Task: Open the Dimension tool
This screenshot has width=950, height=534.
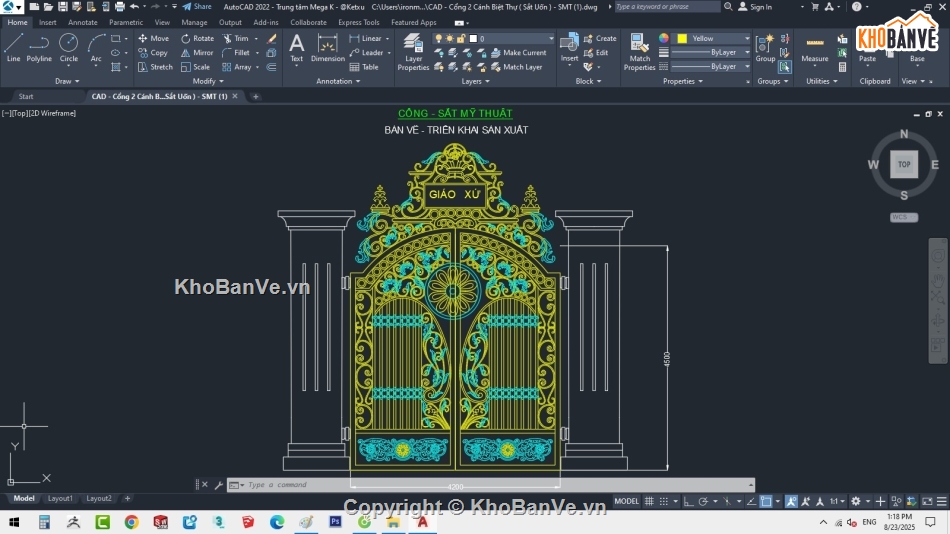Action: click(x=327, y=48)
